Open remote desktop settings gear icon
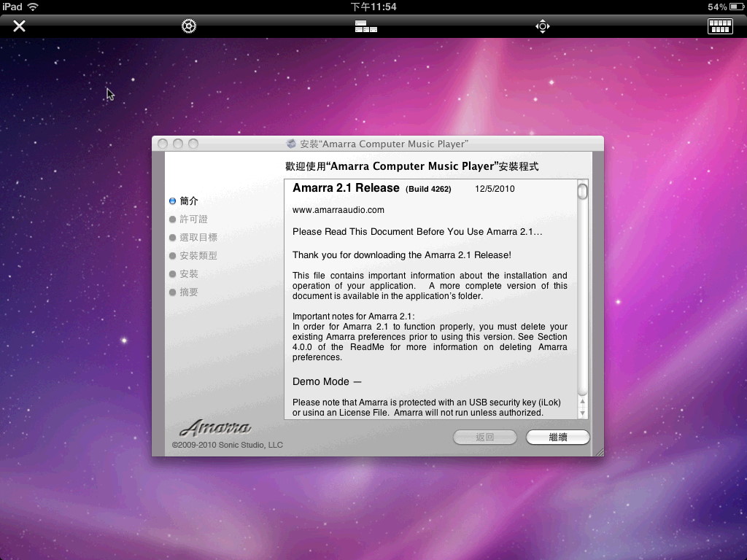Viewport: 747px width, 560px height. [189, 26]
